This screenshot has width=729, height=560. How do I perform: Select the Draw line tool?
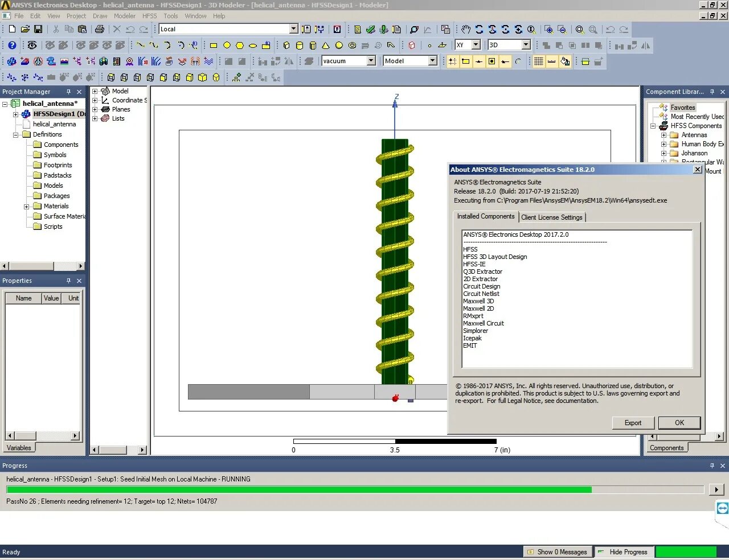141,45
